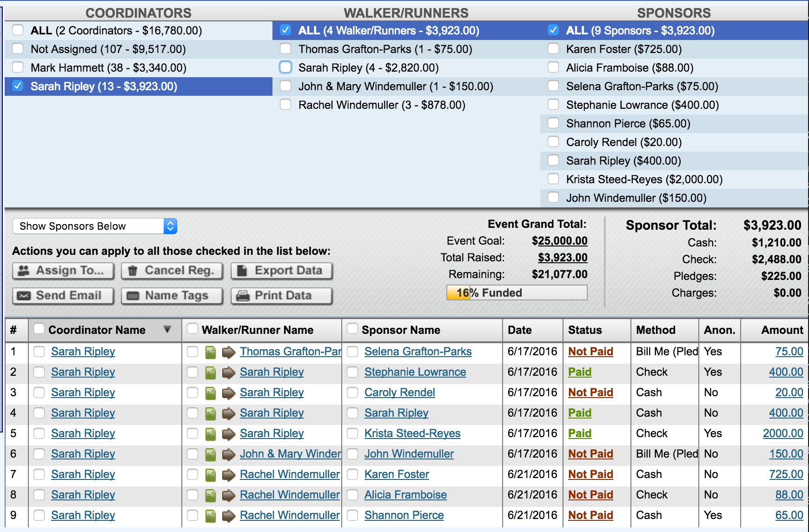Click the Cancel Reg. button
The height and width of the screenshot is (532, 809).
click(x=172, y=271)
